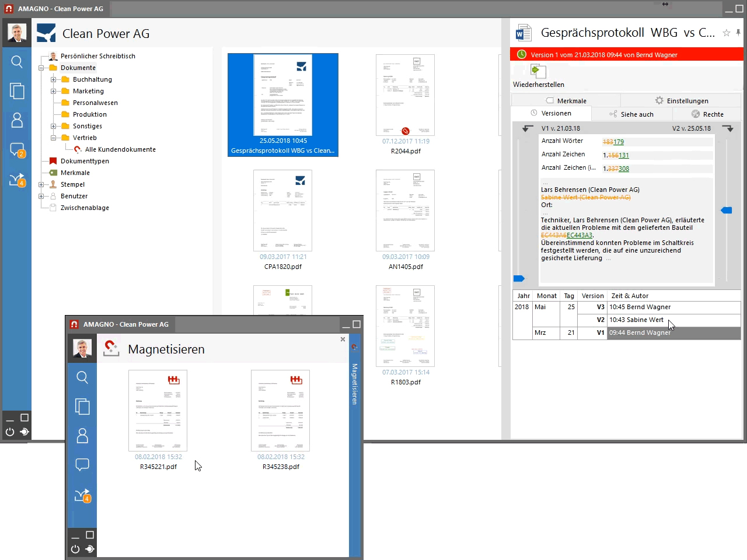Screen dimensions: 747x560
Task: Open the Rechte tab
Action: (x=707, y=114)
